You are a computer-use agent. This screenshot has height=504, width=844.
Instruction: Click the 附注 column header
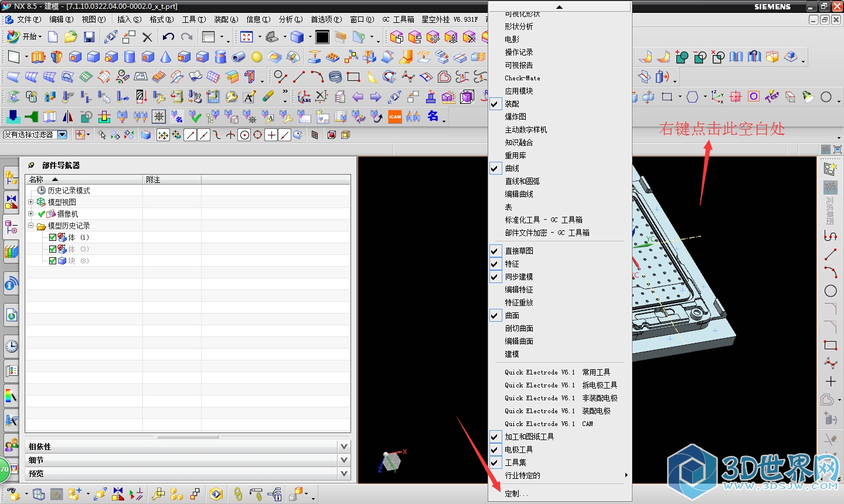[172, 179]
